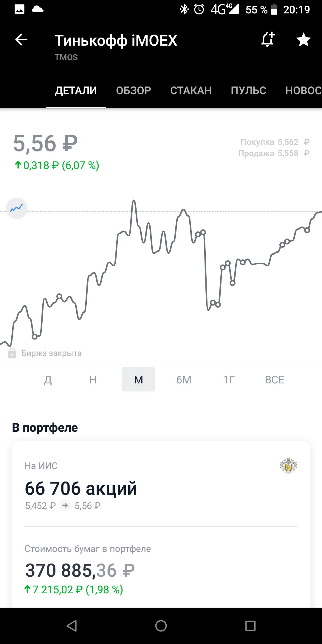The image size is (322, 644).
Task: Open the Android back navigation button
Action: coord(72,626)
